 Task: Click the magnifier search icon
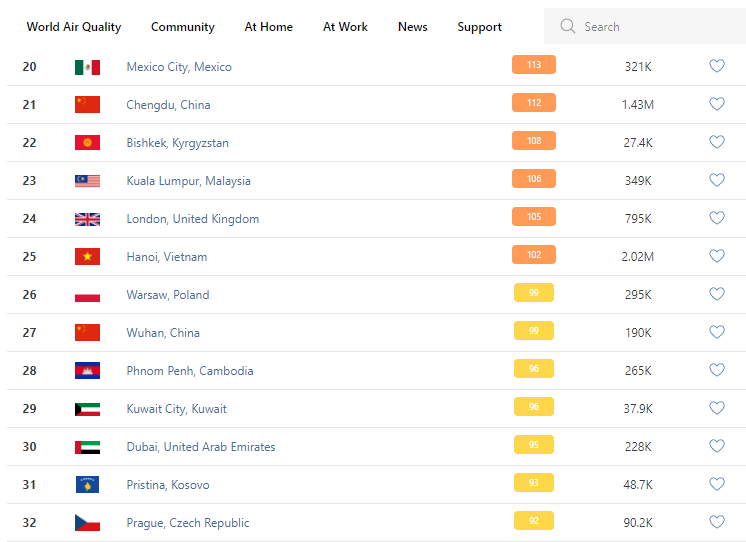pyautogui.click(x=568, y=27)
